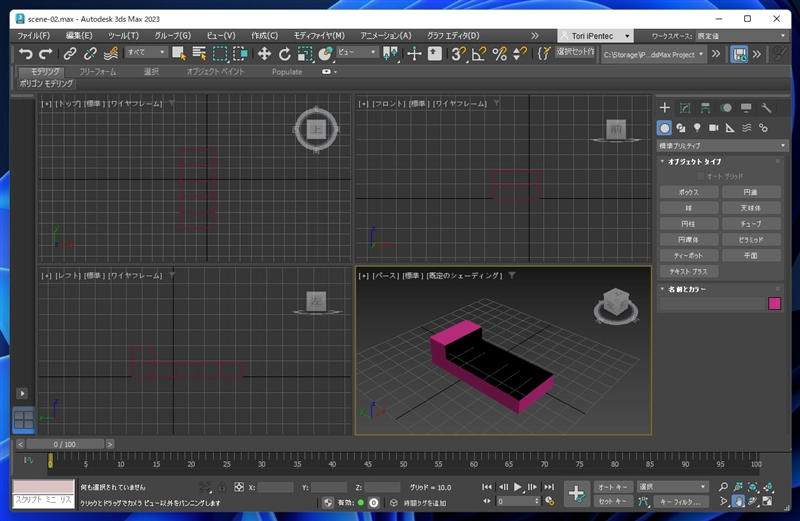Click the ボックス primitive button
The image size is (800, 521).
[689, 192]
